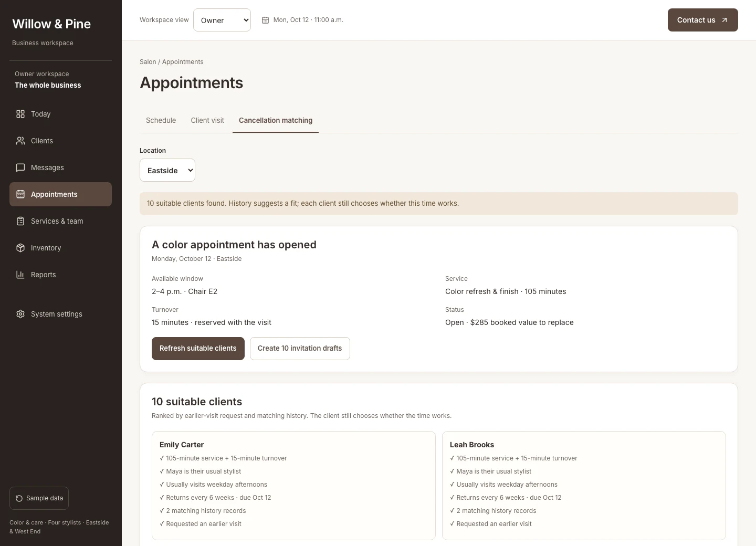Click 'A color appointment has opened' heading
756x546 pixels.
(234, 245)
